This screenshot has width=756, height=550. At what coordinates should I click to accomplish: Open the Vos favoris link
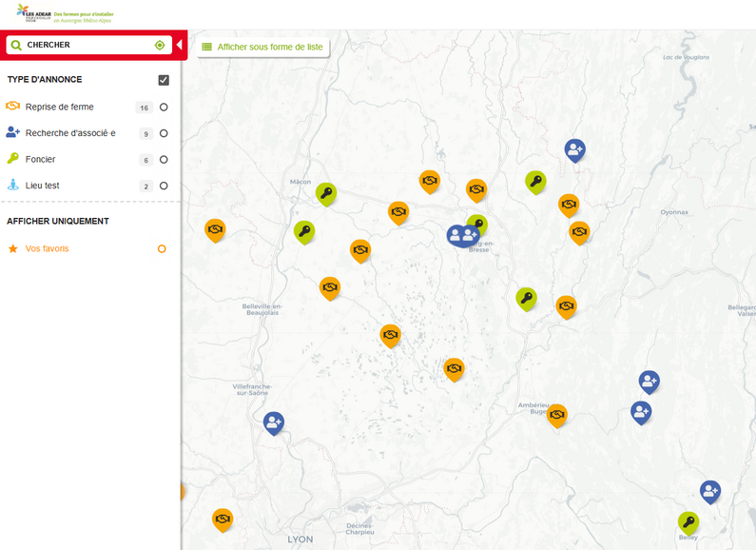tap(48, 249)
